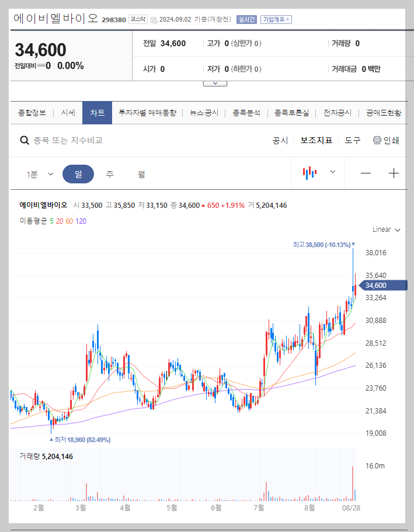Switch to the 시세 tab
Screen dimensions: 414x532
[67, 113]
